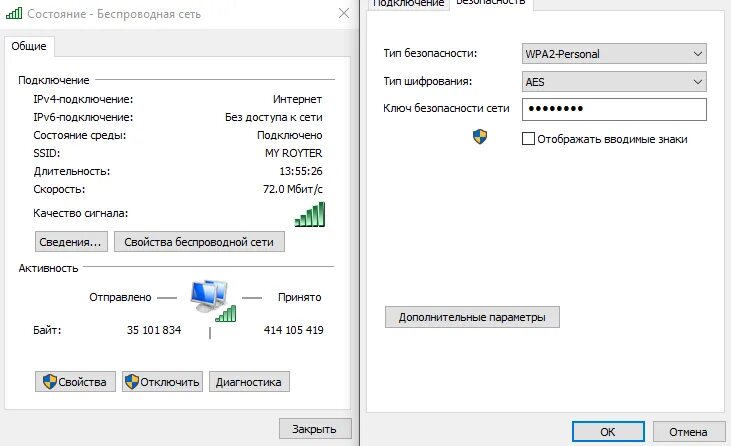Open Сведения details button
The width and height of the screenshot is (731, 446).
click(x=71, y=242)
